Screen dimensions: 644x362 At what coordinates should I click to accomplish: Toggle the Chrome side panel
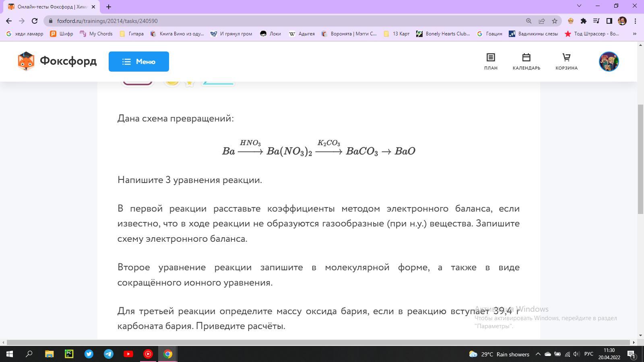pos(609,21)
